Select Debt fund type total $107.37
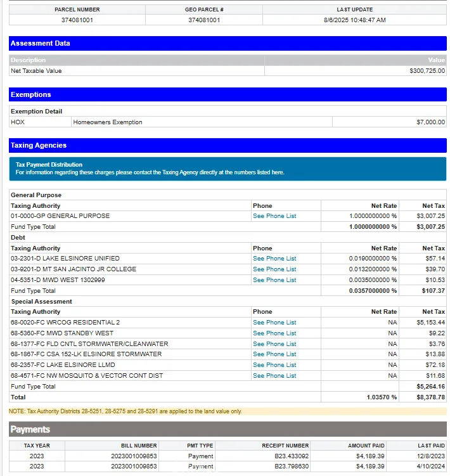This screenshot has width=450, height=476. [x=434, y=290]
